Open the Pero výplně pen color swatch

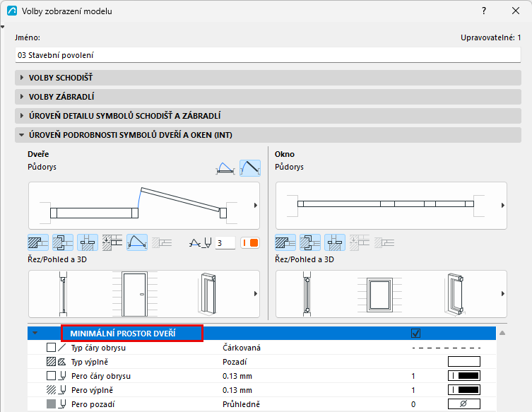point(463,390)
